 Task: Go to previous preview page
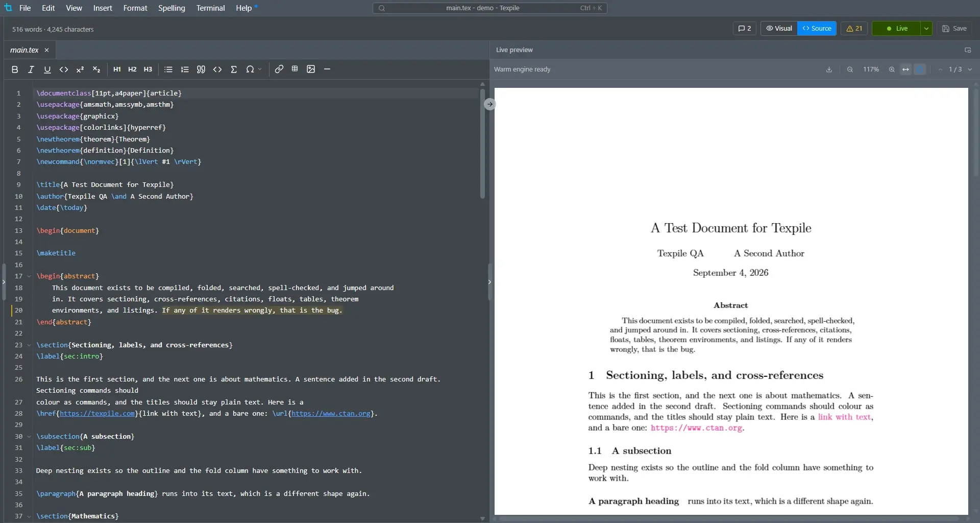tap(940, 69)
